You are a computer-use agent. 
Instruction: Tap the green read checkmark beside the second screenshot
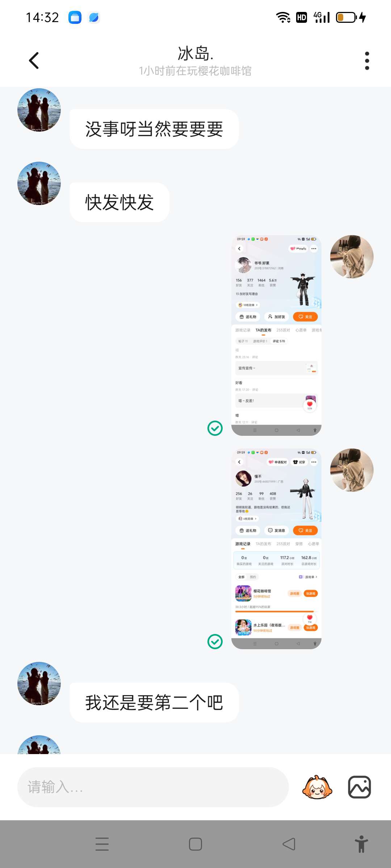click(x=215, y=642)
